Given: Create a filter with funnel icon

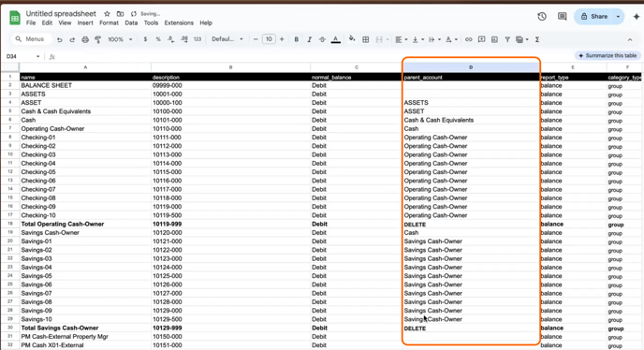Looking at the screenshot, I should click(x=507, y=39).
